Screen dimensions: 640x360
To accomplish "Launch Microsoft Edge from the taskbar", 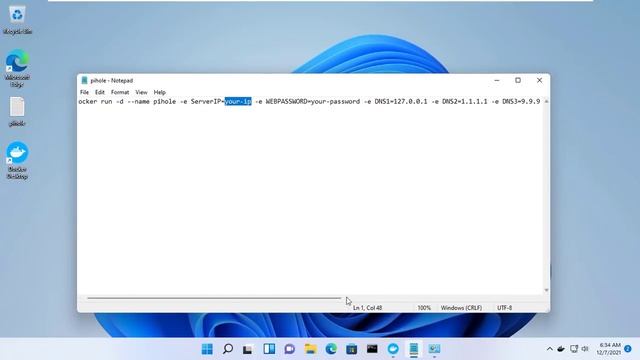I will click(331, 349).
